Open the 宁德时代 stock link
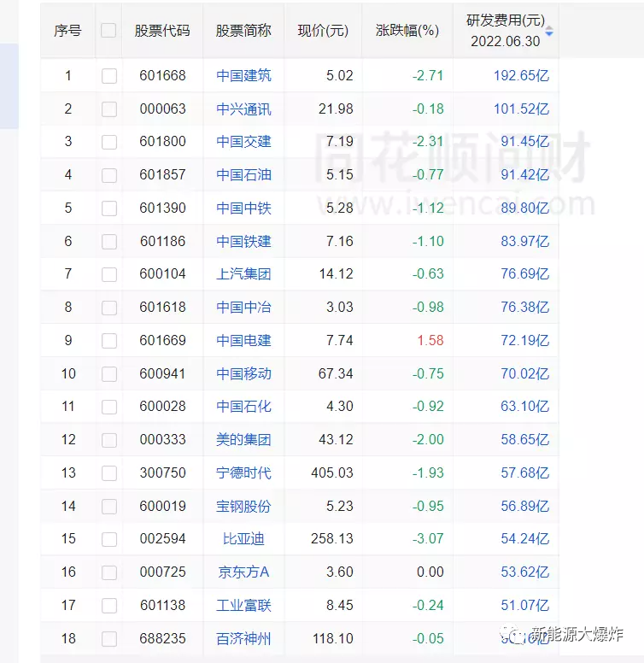The image size is (644, 663). (243, 472)
